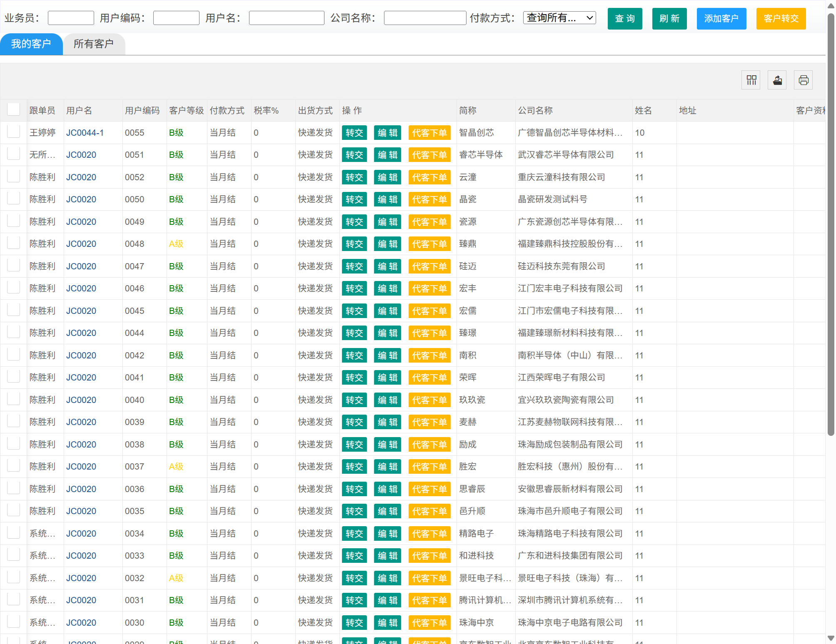Open the 付款方式 dropdown
This screenshot has height=644, width=836.
tap(559, 18)
